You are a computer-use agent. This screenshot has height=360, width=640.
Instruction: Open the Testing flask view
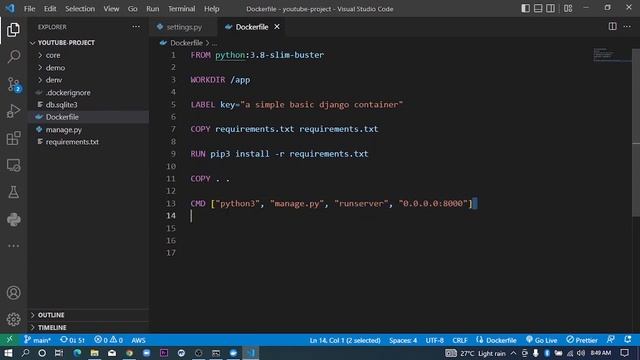pyautogui.click(x=13, y=192)
